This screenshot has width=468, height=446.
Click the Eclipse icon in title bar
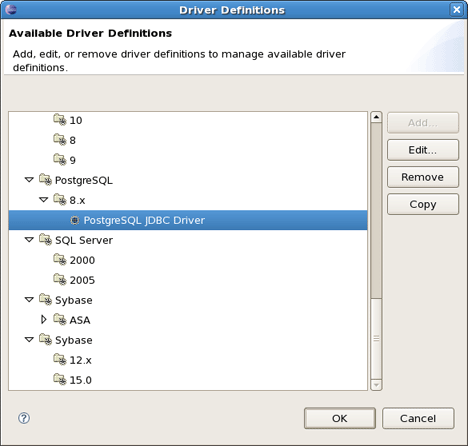point(11,9)
